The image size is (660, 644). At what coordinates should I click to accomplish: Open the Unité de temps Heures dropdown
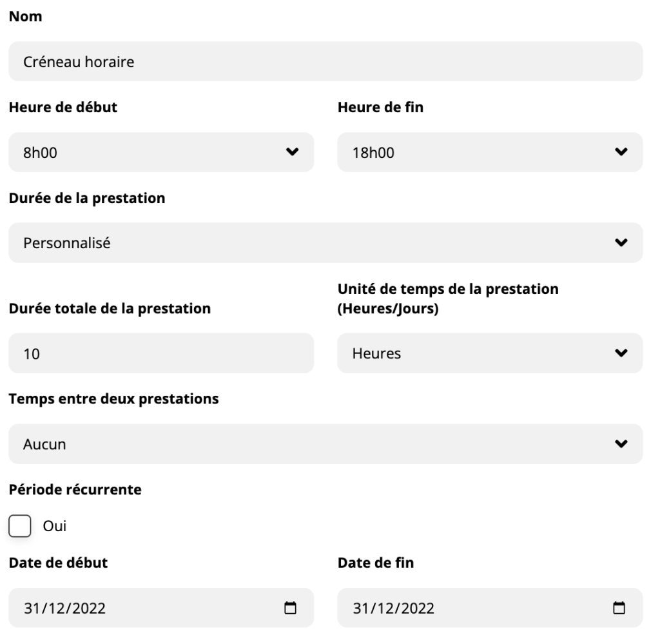(477, 353)
